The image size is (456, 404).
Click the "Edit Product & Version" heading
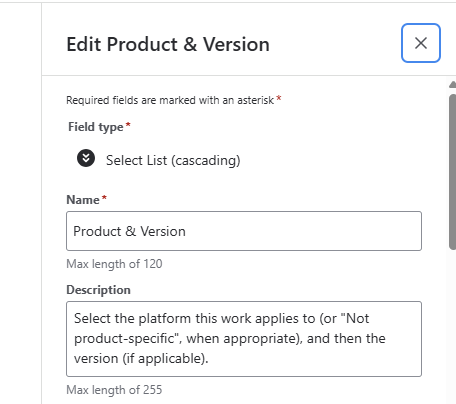[168, 44]
